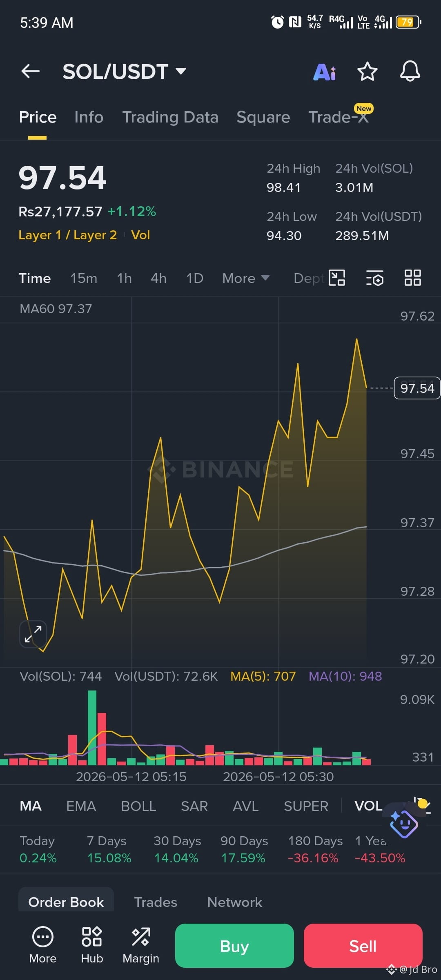Toggle the AVL indicator

(246, 806)
